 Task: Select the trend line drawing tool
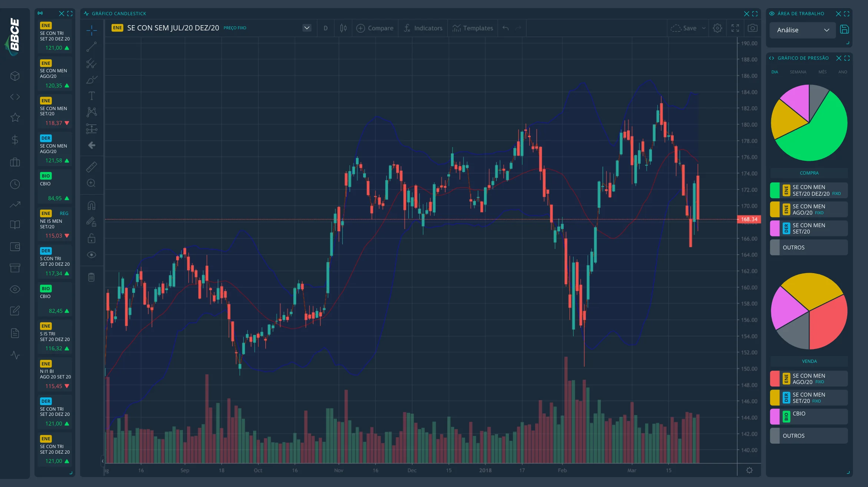point(92,47)
